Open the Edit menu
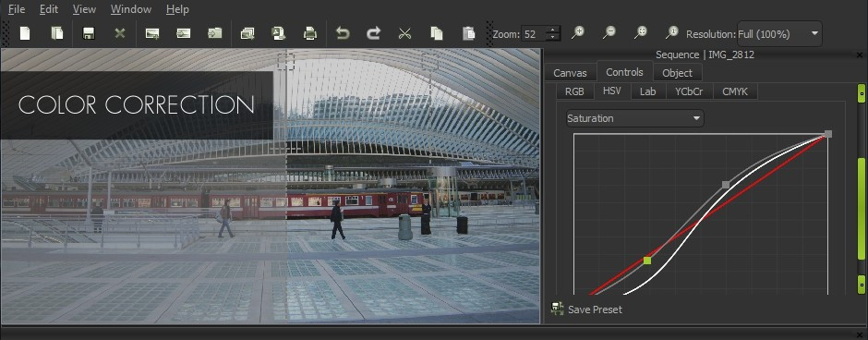The image size is (868, 340). [x=49, y=9]
